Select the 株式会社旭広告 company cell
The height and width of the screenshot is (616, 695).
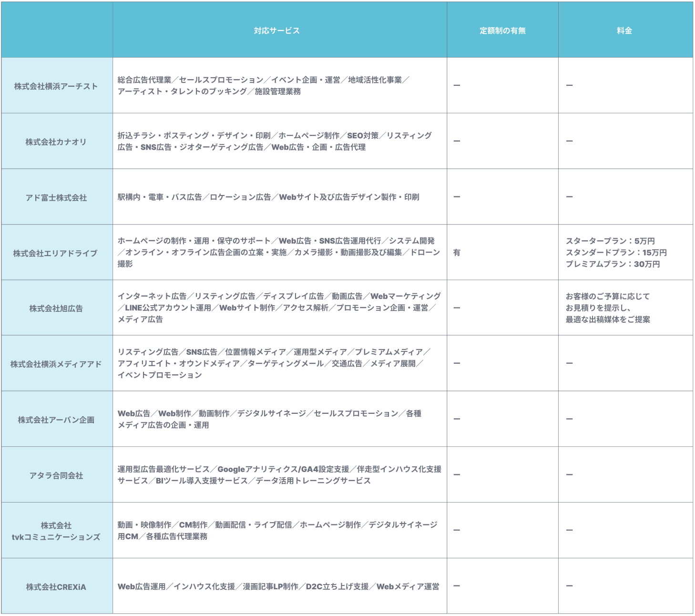click(x=56, y=308)
